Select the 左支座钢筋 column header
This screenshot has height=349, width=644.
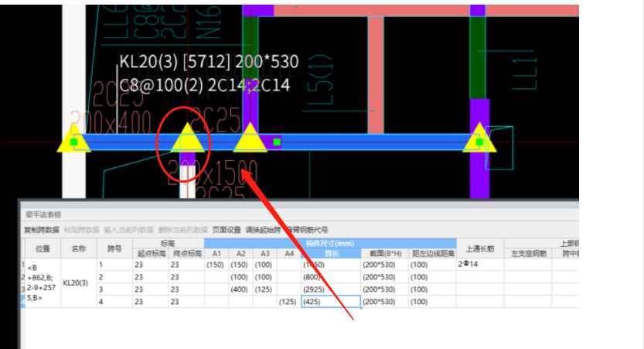(528, 254)
